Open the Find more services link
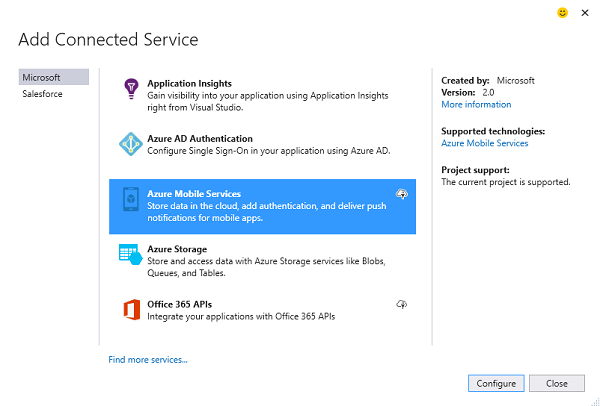The image size is (600, 406). (x=148, y=360)
